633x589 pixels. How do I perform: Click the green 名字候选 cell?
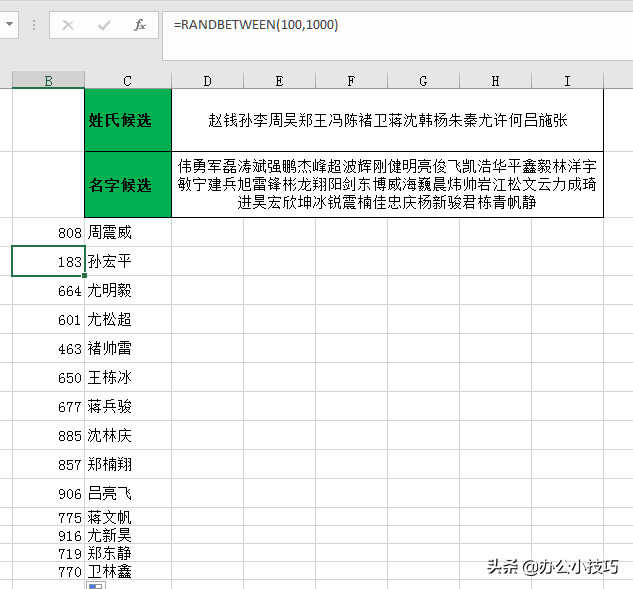pyautogui.click(x=128, y=184)
